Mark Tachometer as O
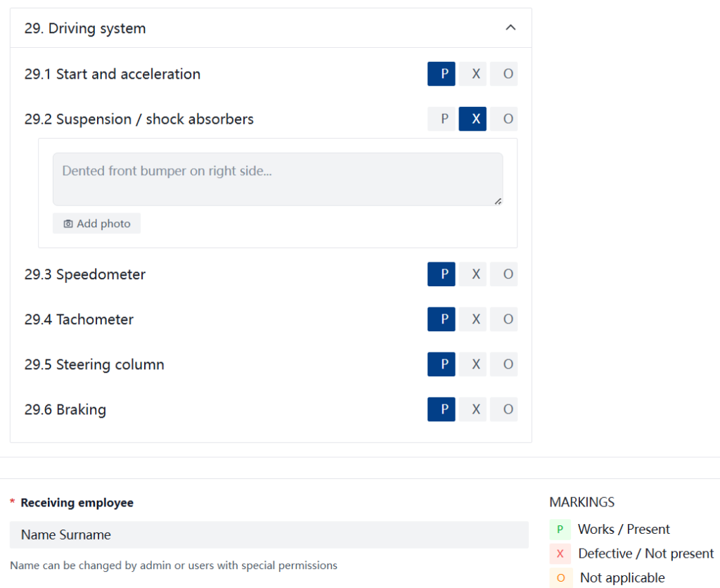720x588 pixels. click(x=503, y=319)
